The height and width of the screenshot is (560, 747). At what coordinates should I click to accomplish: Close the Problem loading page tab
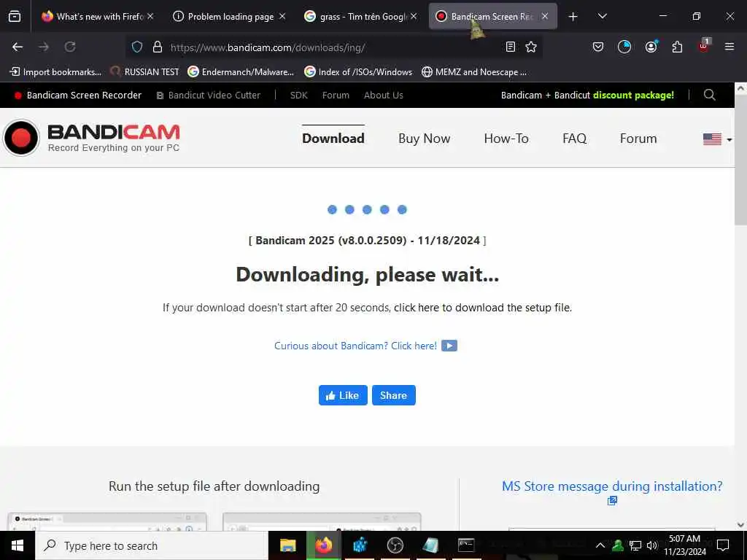click(282, 17)
